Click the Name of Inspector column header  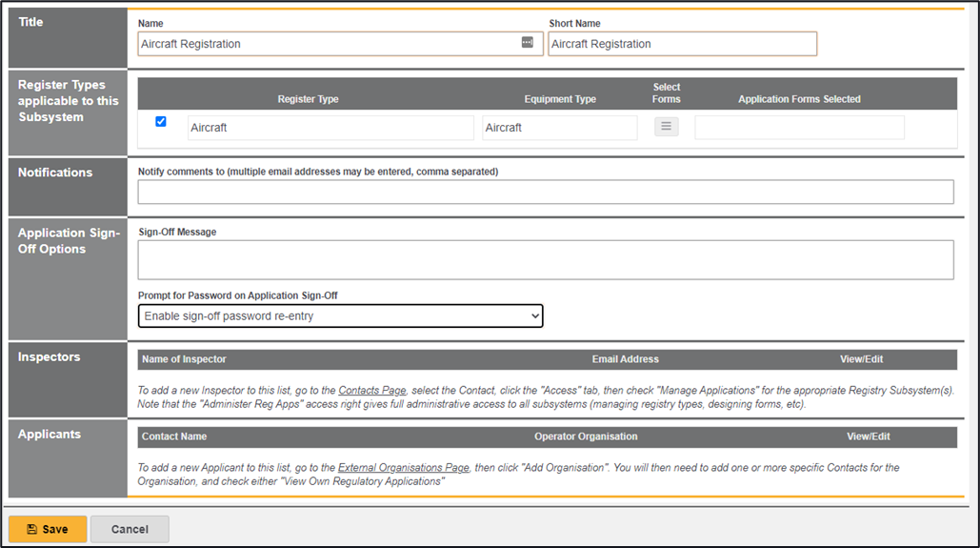click(x=184, y=359)
